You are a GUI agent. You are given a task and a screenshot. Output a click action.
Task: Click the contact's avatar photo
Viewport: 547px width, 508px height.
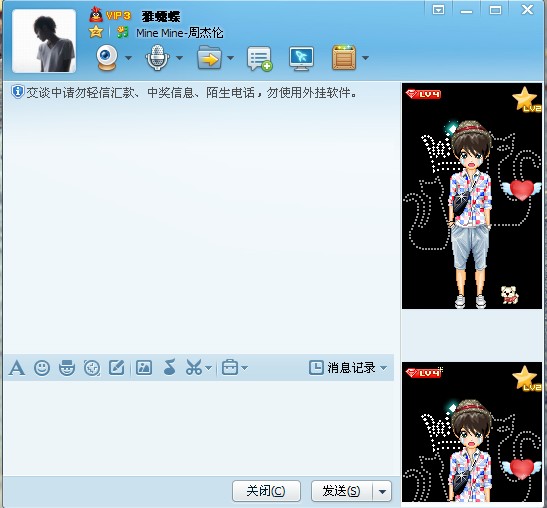coord(44,41)
